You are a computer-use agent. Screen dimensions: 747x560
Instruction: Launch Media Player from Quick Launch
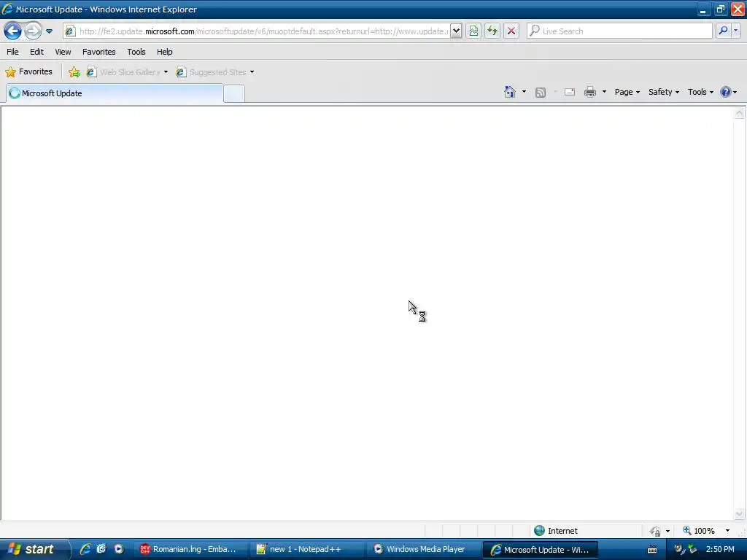click(118, 549)
